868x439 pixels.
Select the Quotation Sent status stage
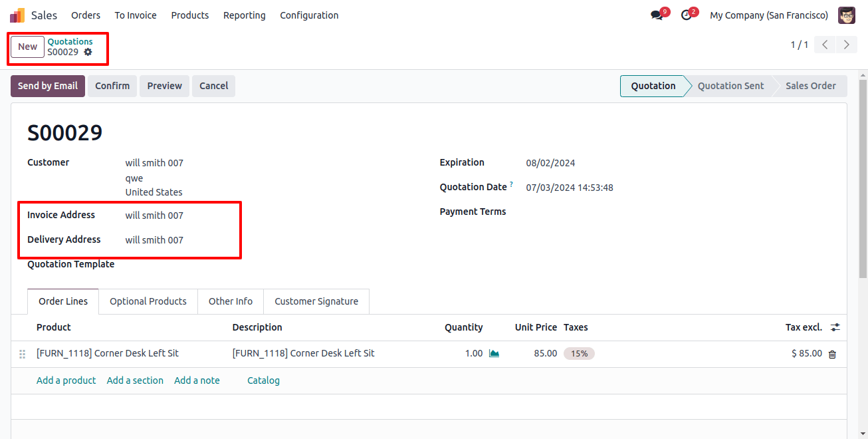[730, 86]
